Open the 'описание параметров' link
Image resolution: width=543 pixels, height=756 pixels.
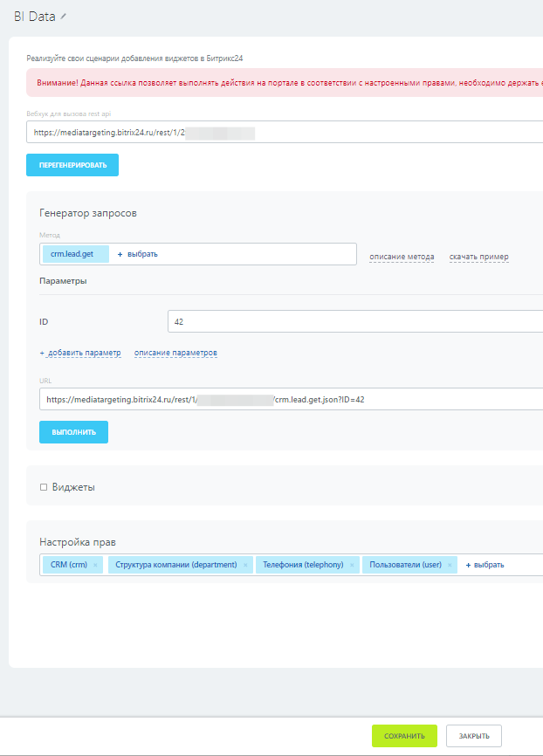pyautogui.click(x=175, y=353)
